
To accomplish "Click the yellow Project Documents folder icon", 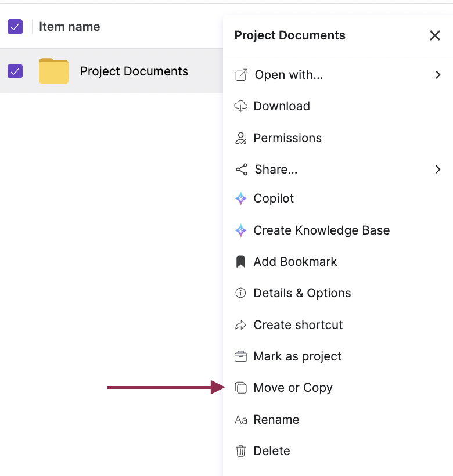I will pyautogui.click(x=53, y=71).
